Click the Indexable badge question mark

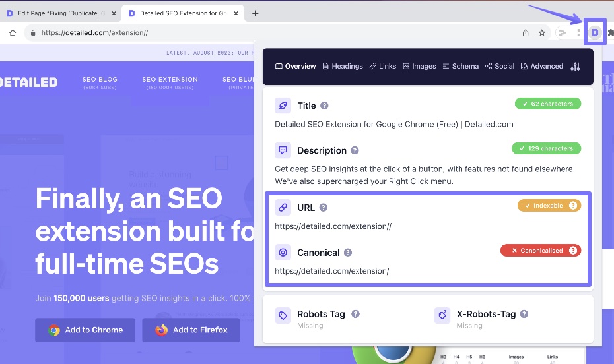573,206
